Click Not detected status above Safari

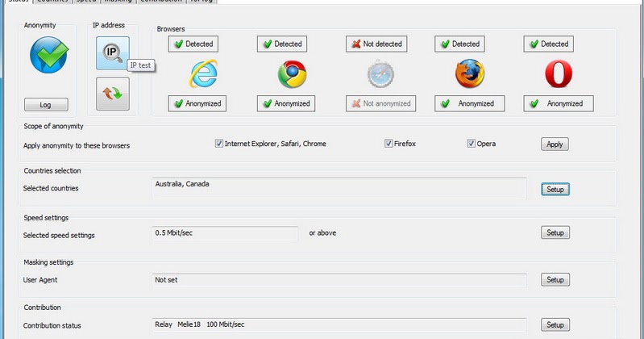376,44
